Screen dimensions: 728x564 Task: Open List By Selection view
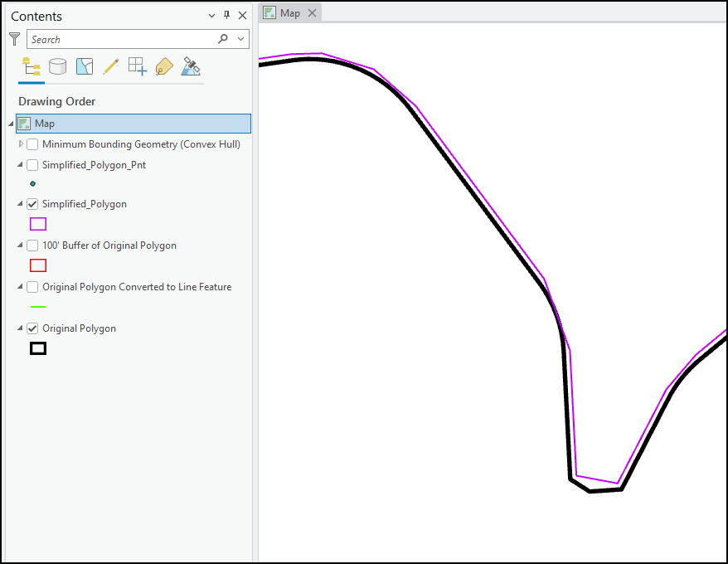click(84, 66)
